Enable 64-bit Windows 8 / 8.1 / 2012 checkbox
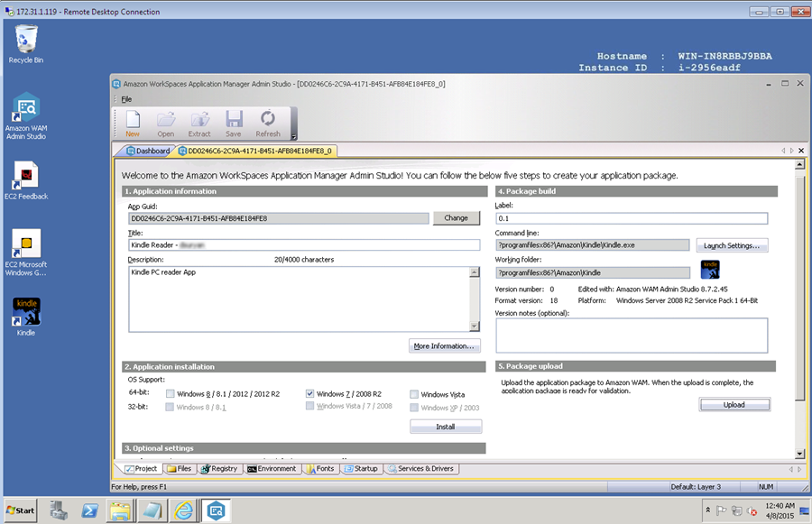 click(x=170, y=394)
